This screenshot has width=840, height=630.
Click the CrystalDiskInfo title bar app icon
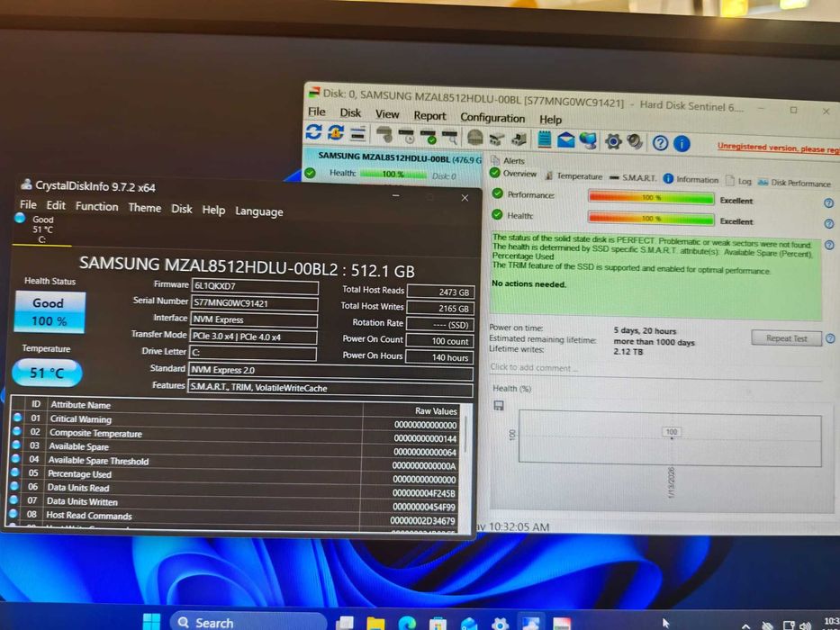[26, 184]
